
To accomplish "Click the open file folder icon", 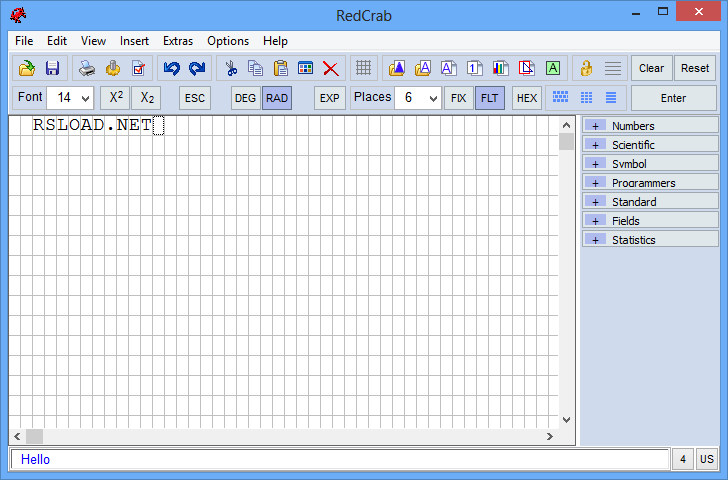I will [27, 68].
